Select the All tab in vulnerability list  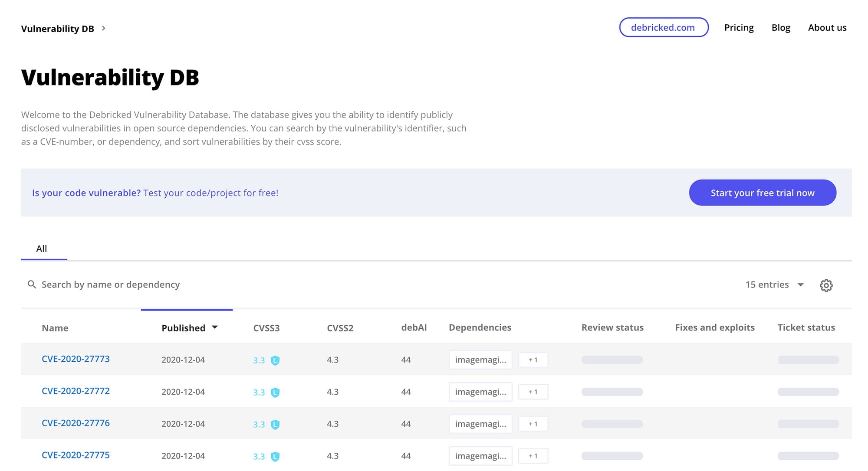(42, 247)
